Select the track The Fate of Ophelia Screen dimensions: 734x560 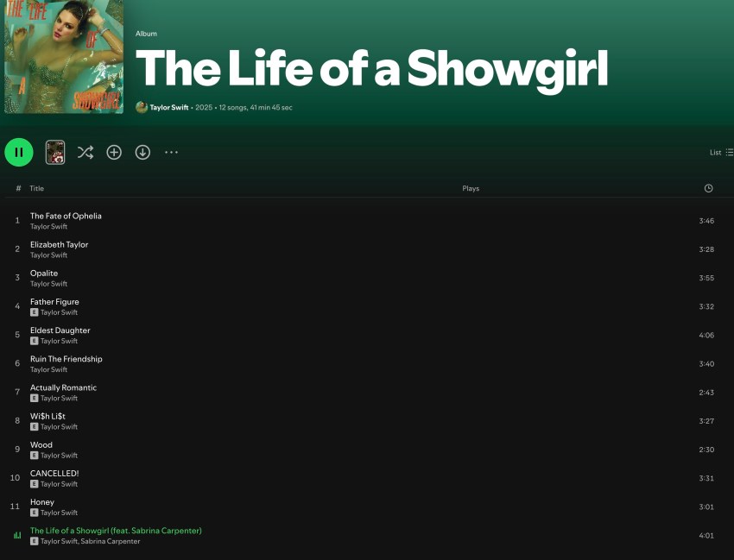click(x=66, y=216)
